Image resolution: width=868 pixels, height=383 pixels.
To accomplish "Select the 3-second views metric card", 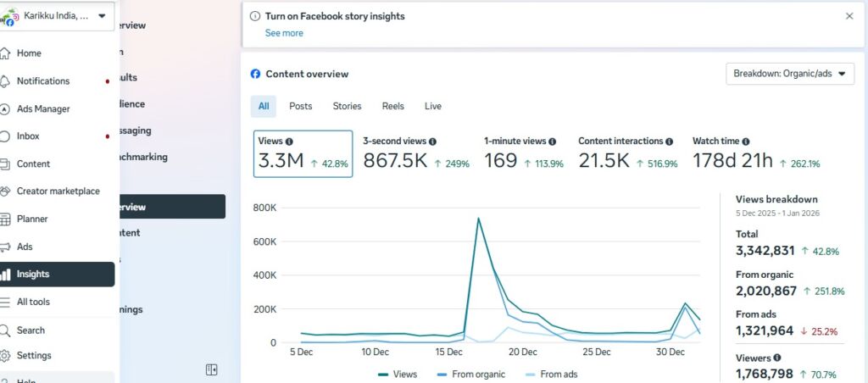I will [415, 154].
